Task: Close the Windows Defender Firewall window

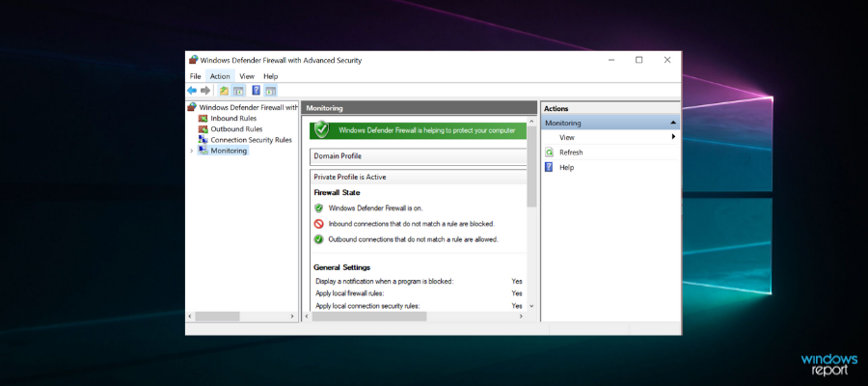Action: 667,60
